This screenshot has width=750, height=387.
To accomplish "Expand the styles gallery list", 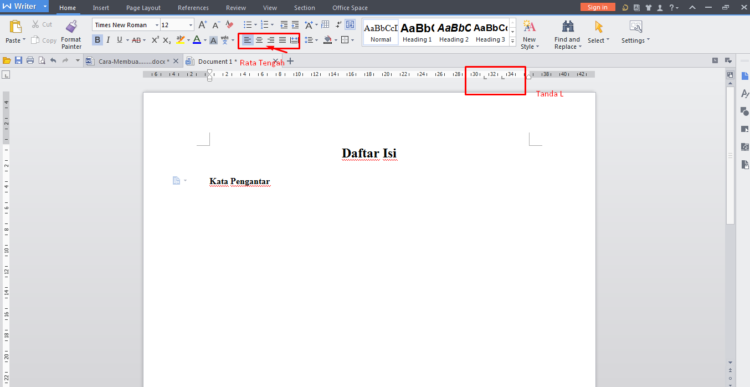I will (x=513, y=41).
